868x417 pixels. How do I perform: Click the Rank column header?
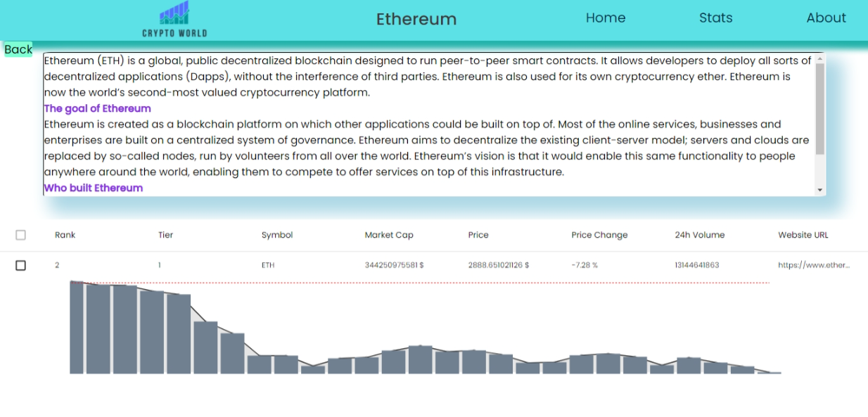65,235
